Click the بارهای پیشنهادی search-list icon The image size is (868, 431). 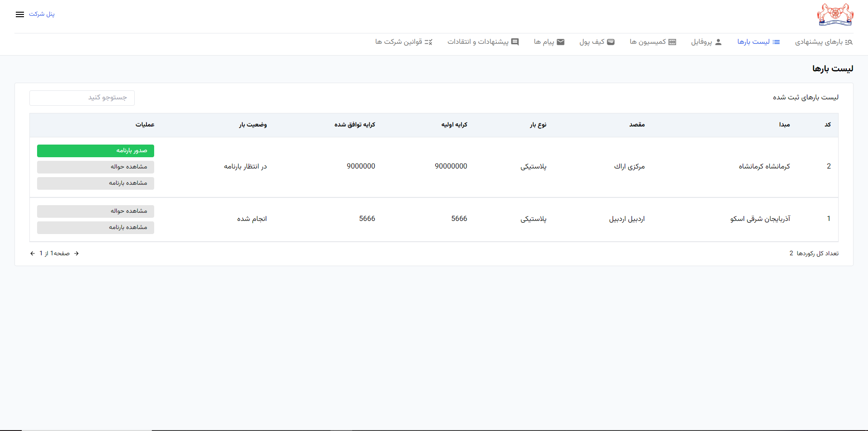849,42
